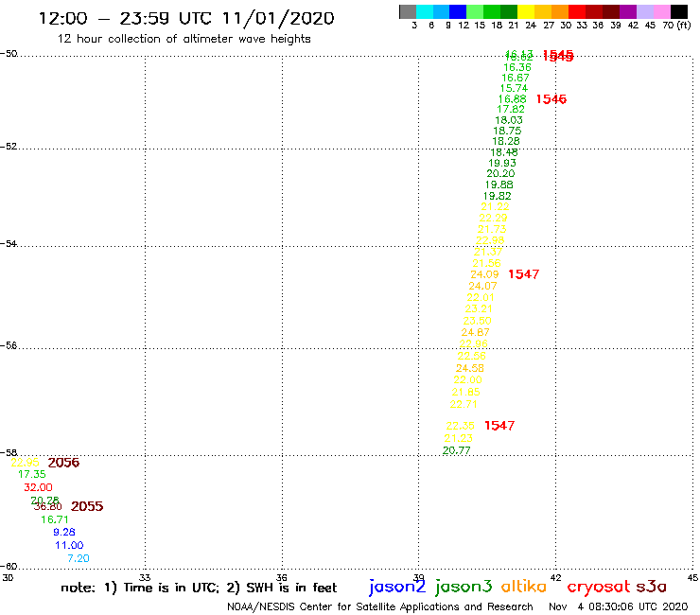Select the orange 27-30 ft legend swatch

tap(560, 11)
